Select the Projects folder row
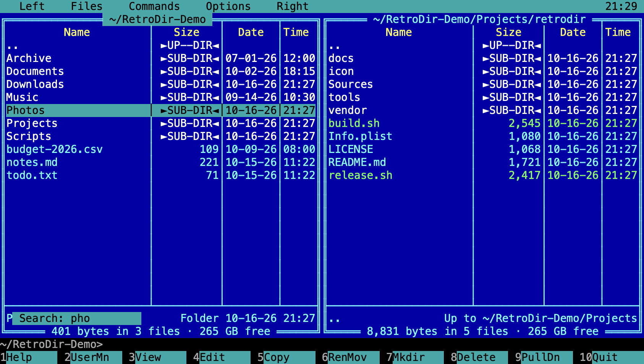 pos(161,123)
